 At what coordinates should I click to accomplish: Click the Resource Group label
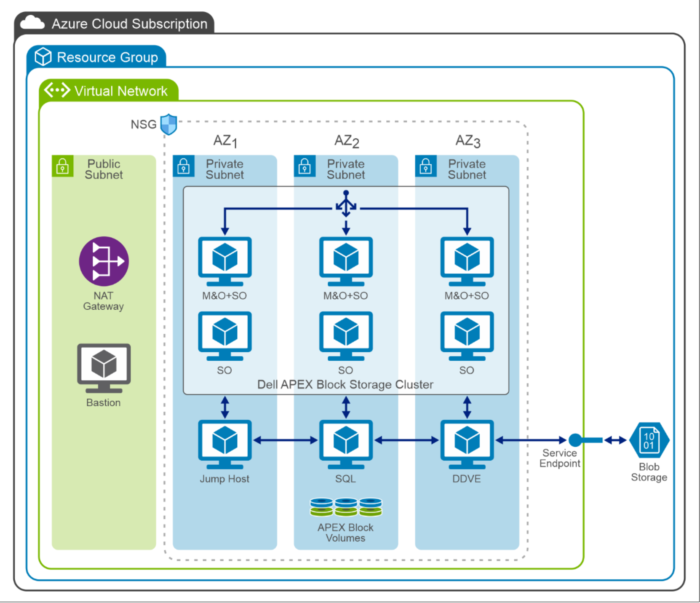click(x=107, y=57)
